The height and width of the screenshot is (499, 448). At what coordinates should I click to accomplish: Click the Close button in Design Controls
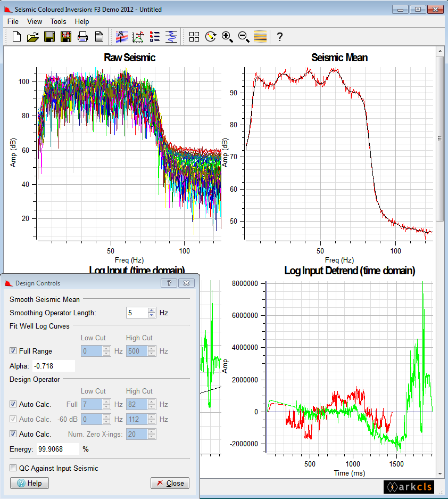(x=170, y=483)
